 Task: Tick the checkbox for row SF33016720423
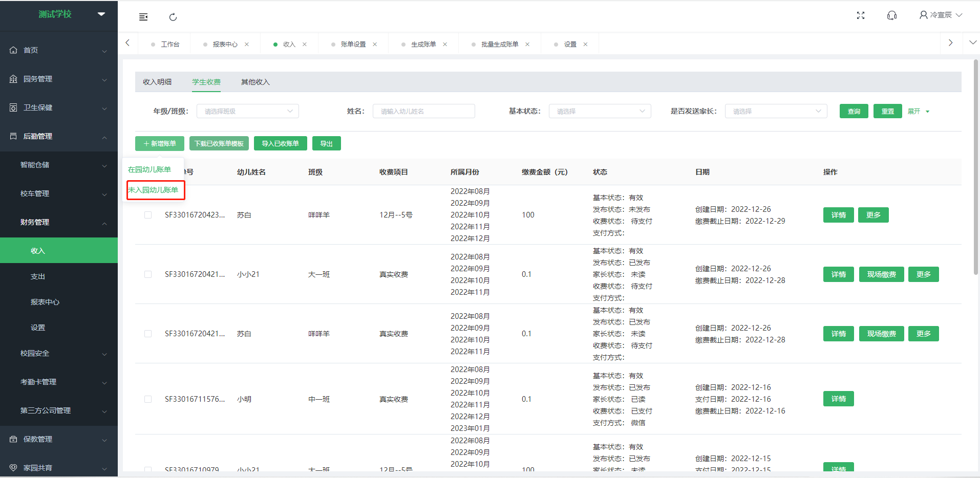click(148, 215)
